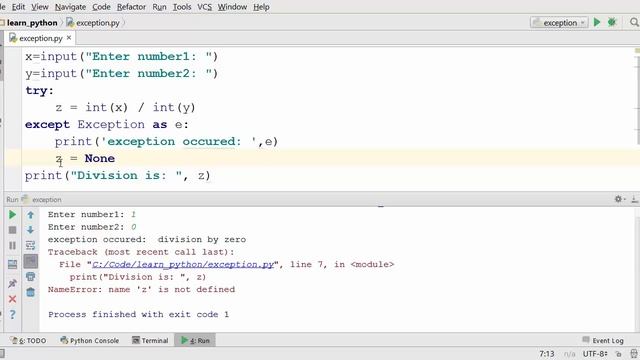Open the Edit menu
Image resolution: width=640 pixels, height=360 pixels.
pos(18,7)
